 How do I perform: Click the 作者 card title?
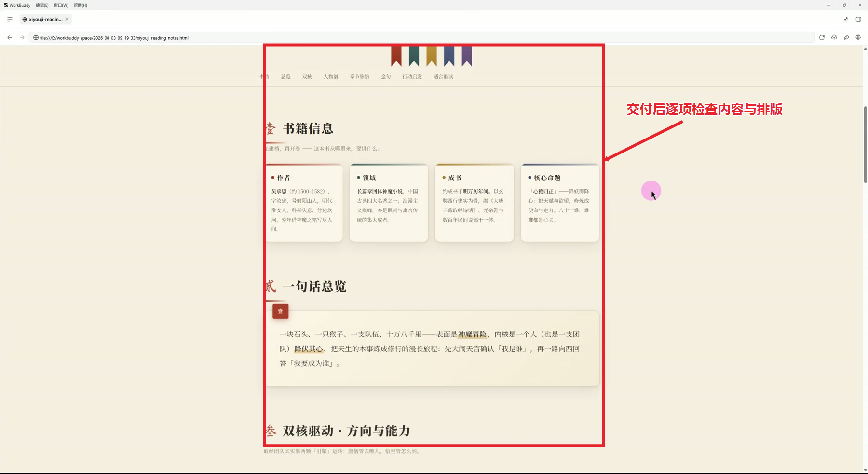coord(284,178)
